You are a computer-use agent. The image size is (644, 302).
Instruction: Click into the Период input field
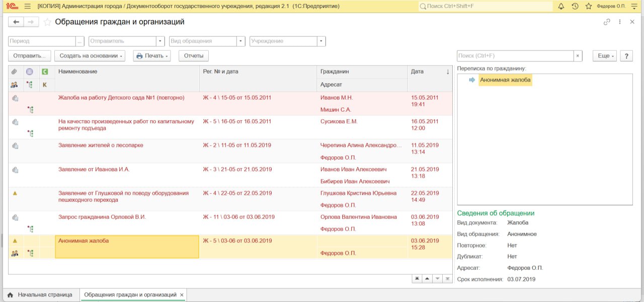tap(42, 41)
